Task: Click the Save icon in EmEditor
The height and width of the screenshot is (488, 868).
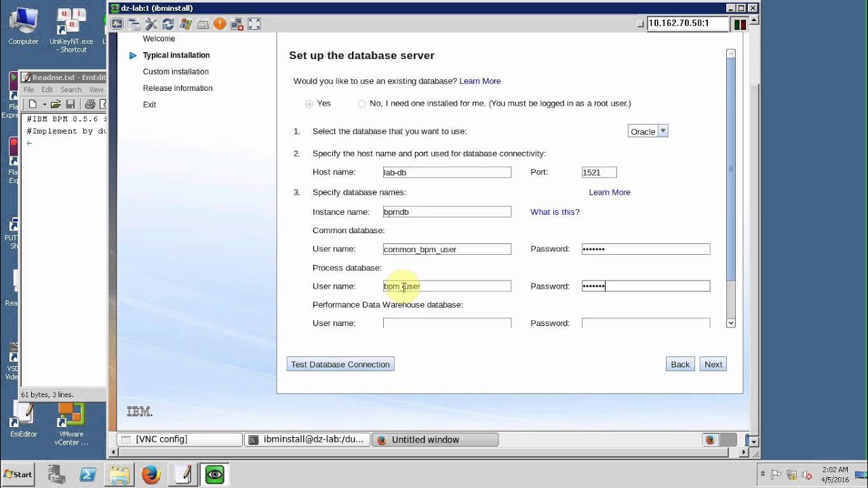Action: click(70, 104)
